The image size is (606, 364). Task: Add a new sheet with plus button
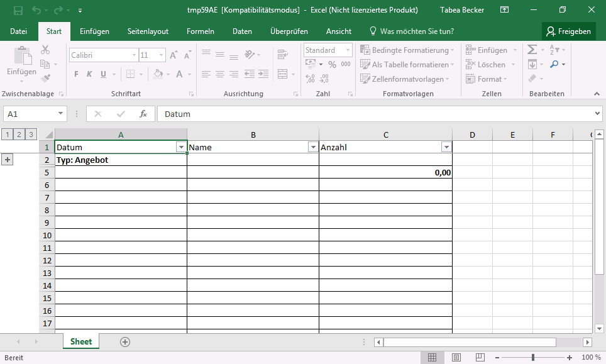(125, 342)
